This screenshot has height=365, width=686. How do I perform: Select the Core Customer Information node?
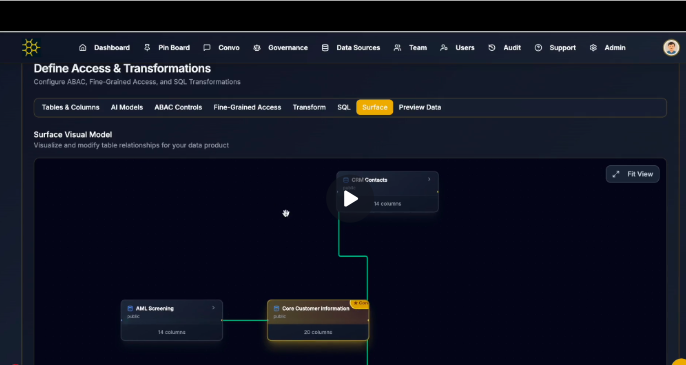[x=318, y=320]
